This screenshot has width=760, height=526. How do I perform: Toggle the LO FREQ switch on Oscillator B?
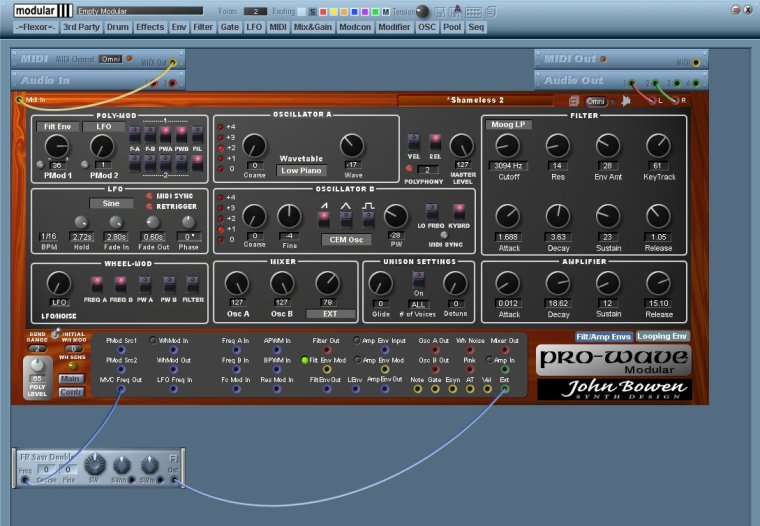[x=431, y=212]
